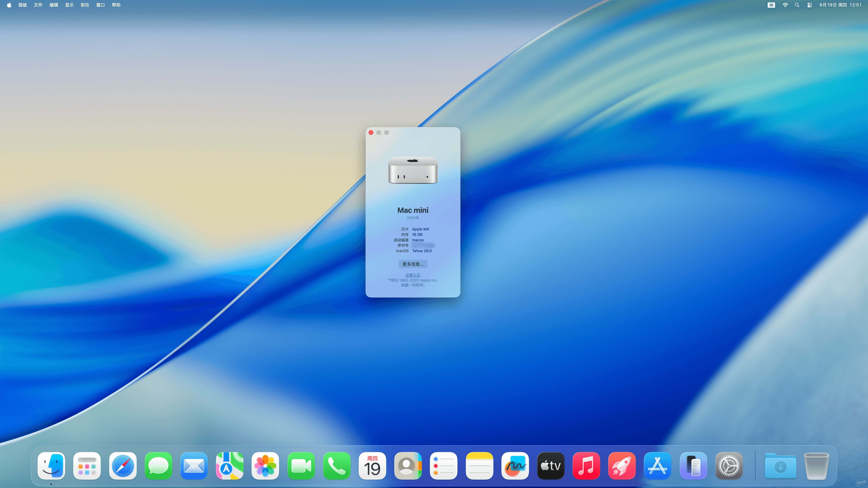868x488 pixels.
Task: Open the Apps launcher in the Dock
Action: (87, 466)
